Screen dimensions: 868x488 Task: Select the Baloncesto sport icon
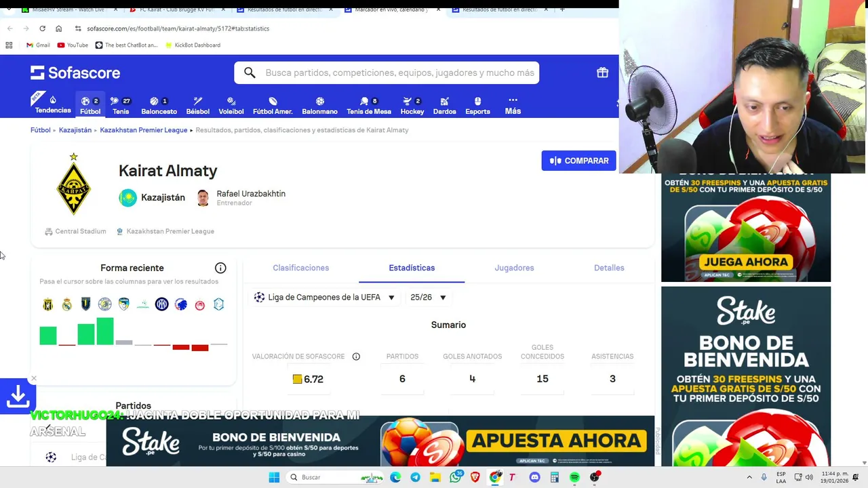click(159, 105)
